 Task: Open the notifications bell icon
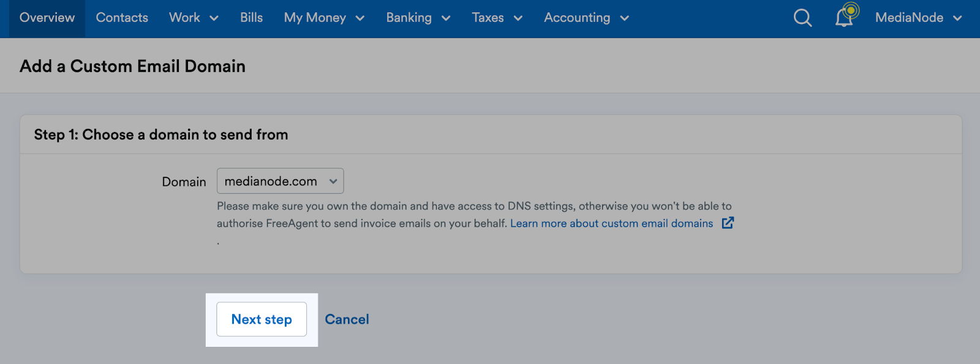pyautogui.click(x=846, y=16)
